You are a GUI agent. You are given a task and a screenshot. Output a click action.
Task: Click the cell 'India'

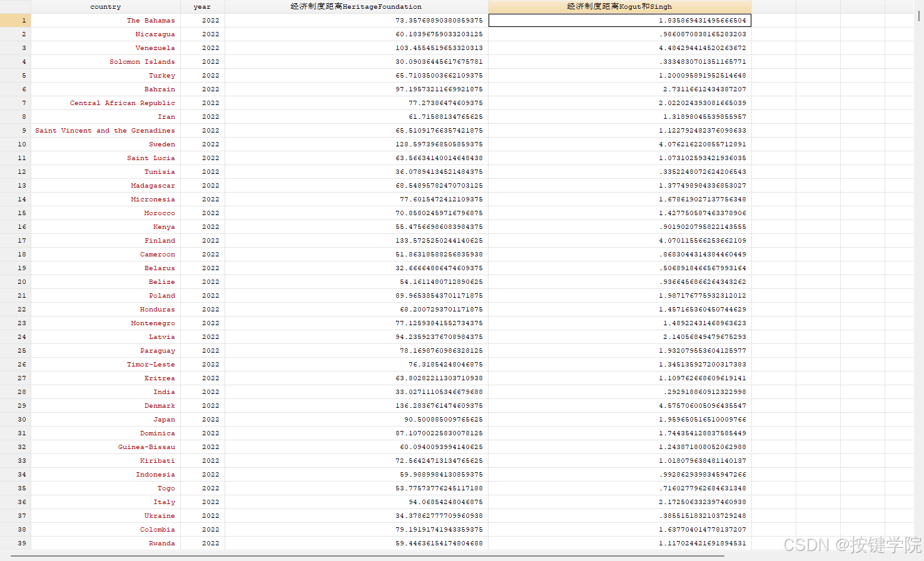click(x=106, y=392)
